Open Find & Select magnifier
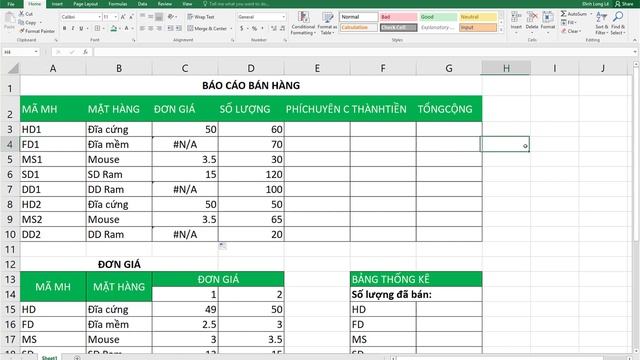The height and width of the screenshot is (360, 640). (x=618, y=22)
